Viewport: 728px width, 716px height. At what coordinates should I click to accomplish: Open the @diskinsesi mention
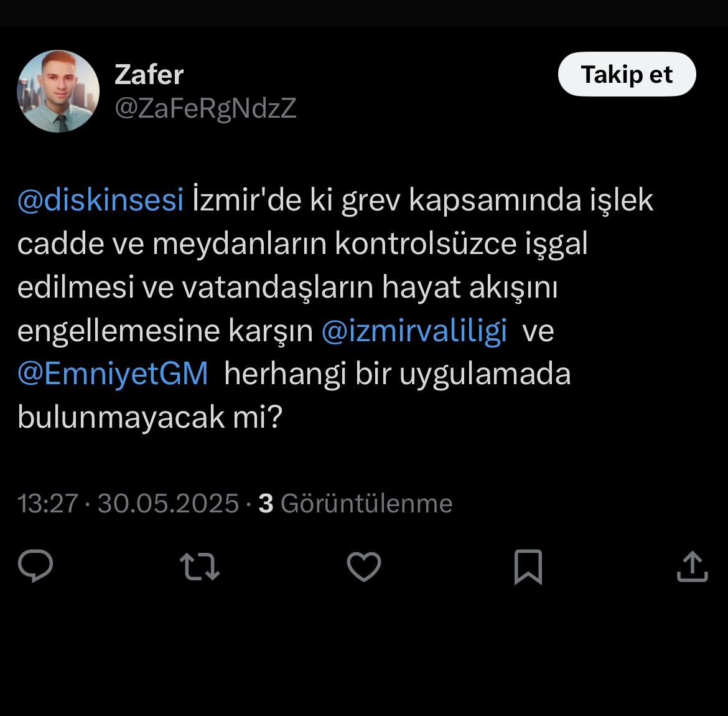tap(100, 200)
